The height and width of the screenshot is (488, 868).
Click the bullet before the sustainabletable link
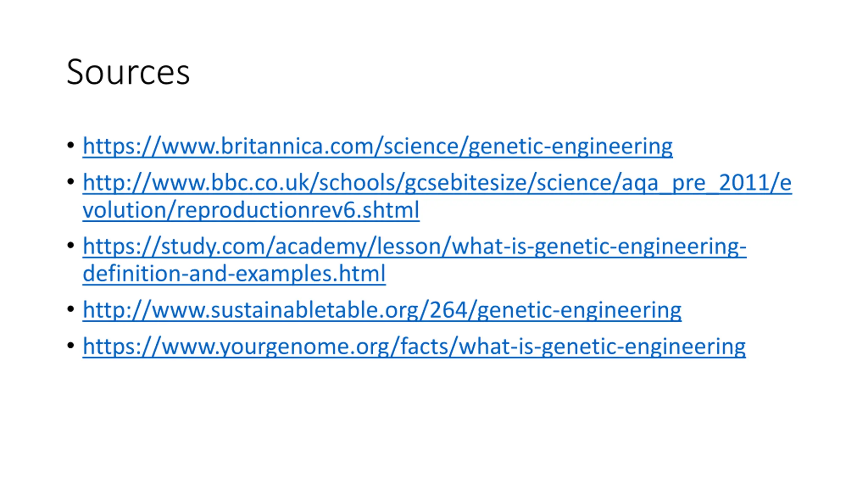(x=71, y=309)
